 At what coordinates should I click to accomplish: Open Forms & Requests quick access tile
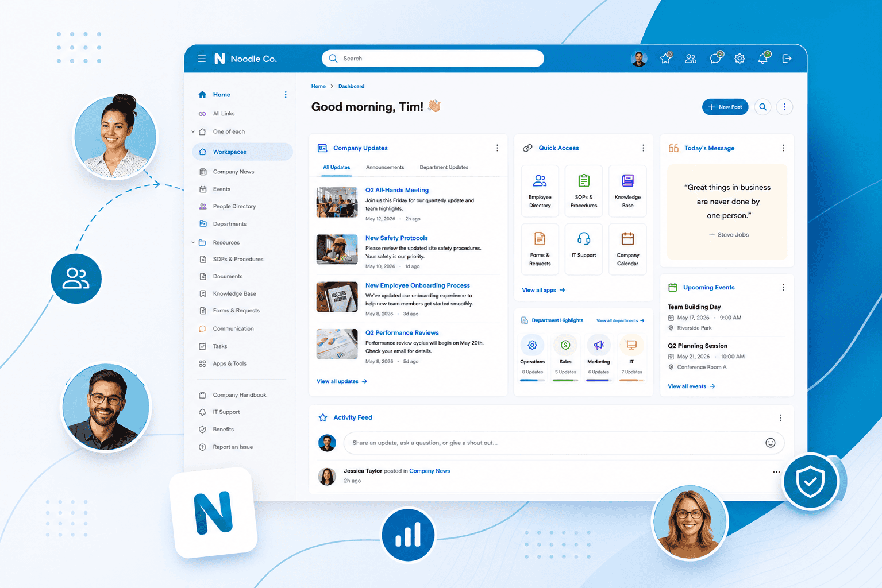click(540, 249)
